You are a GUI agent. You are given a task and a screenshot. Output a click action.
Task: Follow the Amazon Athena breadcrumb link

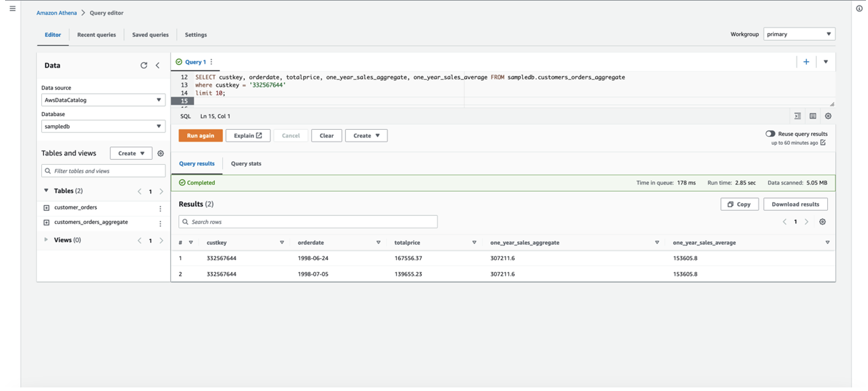pos(56,13)
